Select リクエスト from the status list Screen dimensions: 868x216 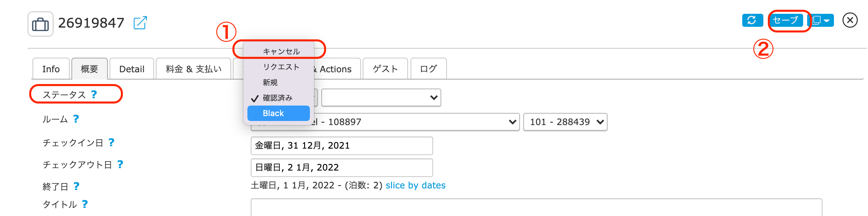pos(281,67)
